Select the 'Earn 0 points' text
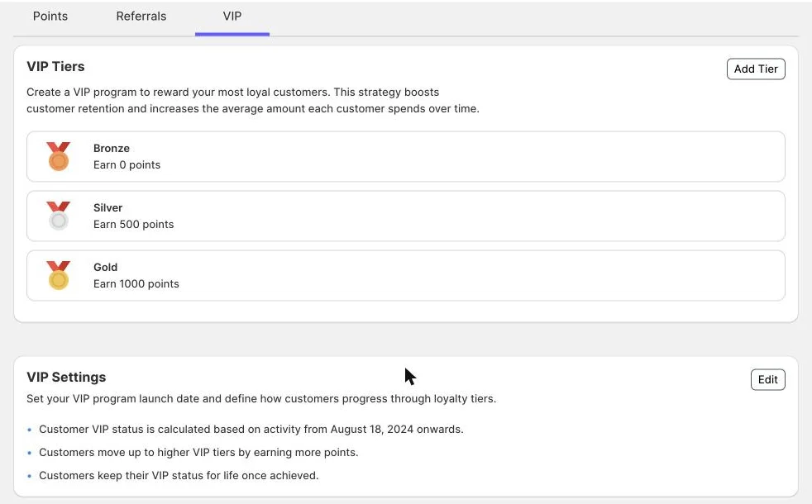 (x=127, y=164)
